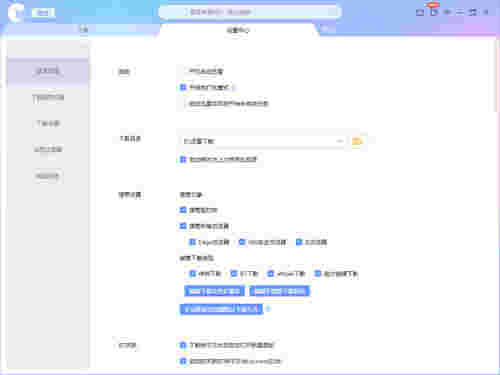Click the info icon beside the checked startup option
This screenshot has height=375, width=500.
[x=234, y=88]
